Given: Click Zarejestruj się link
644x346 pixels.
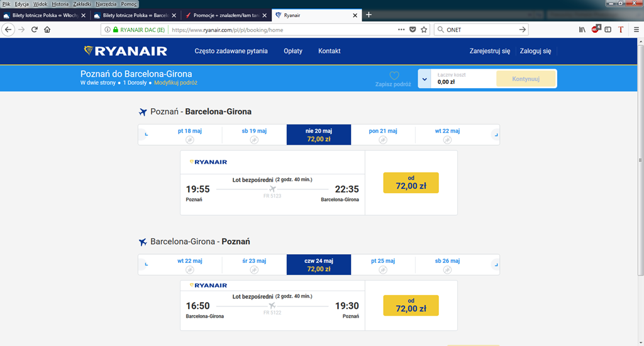Looking at the screenshot, I should [x=489, y=51].
